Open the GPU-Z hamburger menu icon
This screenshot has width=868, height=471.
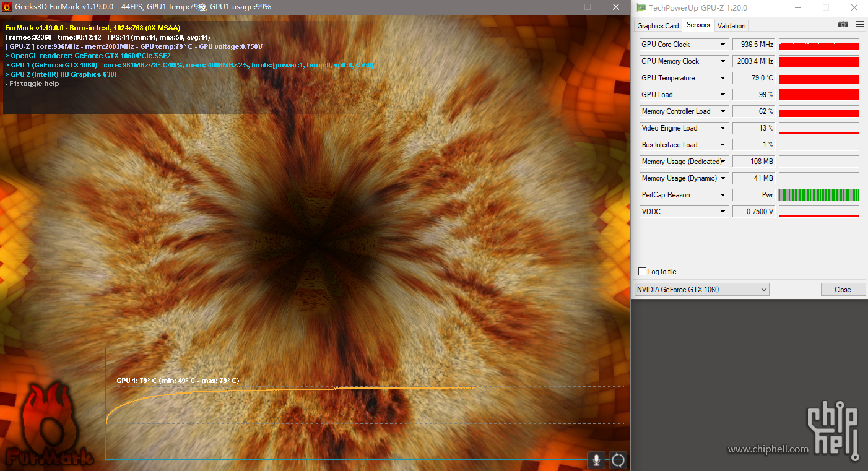point(860,24)
